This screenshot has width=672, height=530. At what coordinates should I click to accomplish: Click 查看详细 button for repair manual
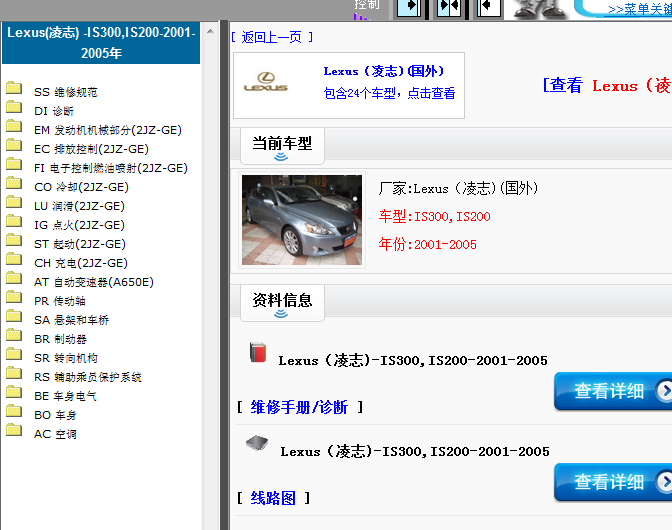(x=613, y=391)
